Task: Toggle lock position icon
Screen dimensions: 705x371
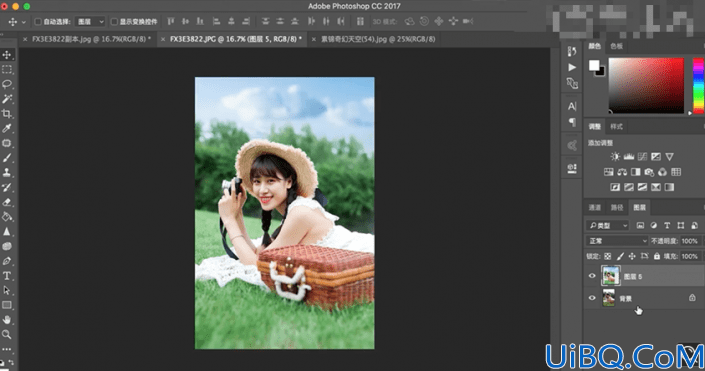Action: click(x=632, y=256)
